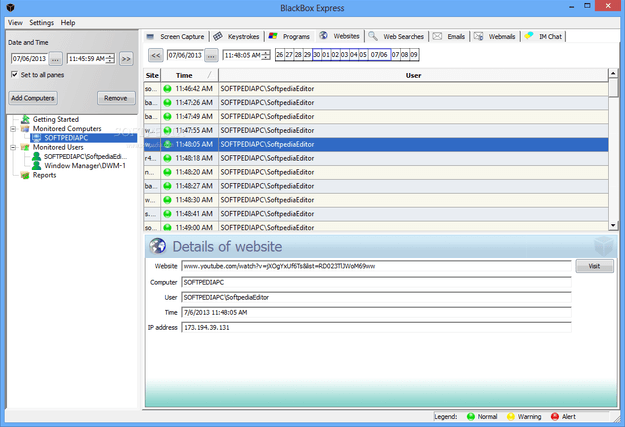
Task: Click the Remove button
Action: coord(116,98)
